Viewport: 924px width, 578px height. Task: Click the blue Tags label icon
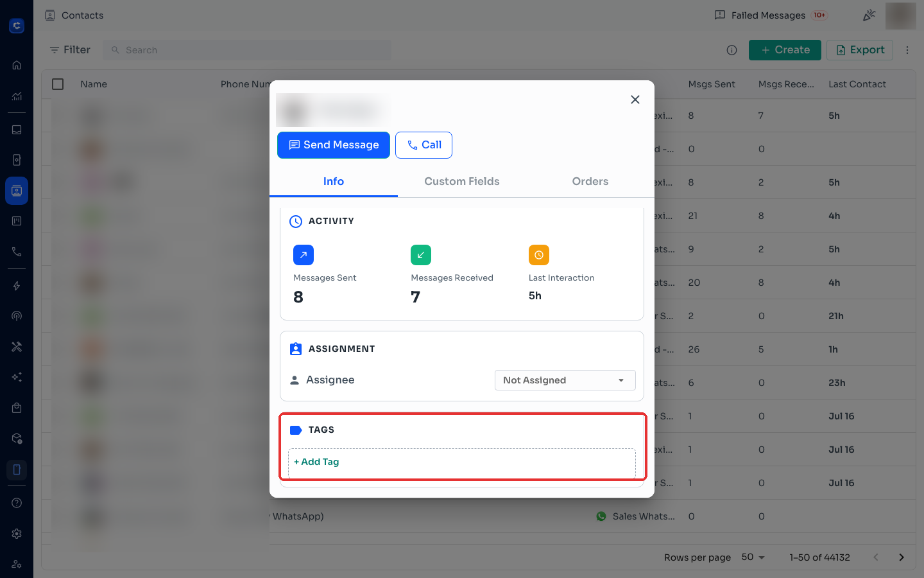[296, 430]
